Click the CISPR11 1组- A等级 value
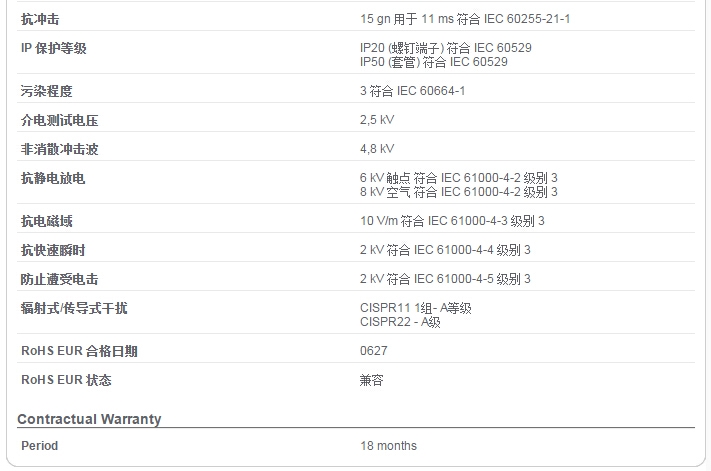This screenshot has height=471, width=711. click(x=415, y=308)
